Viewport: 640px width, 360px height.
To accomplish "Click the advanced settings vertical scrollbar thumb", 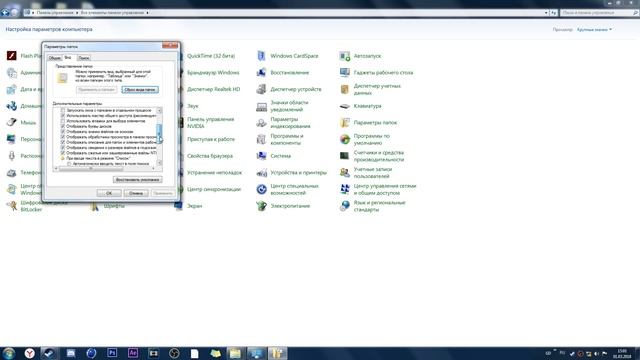I will coord(159,133).
